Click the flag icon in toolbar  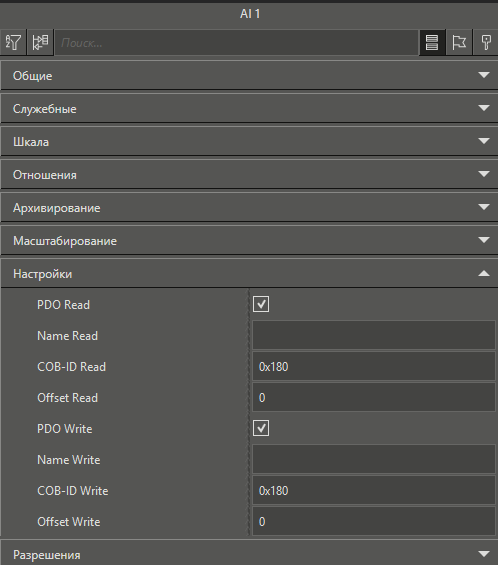click(459, 43)
